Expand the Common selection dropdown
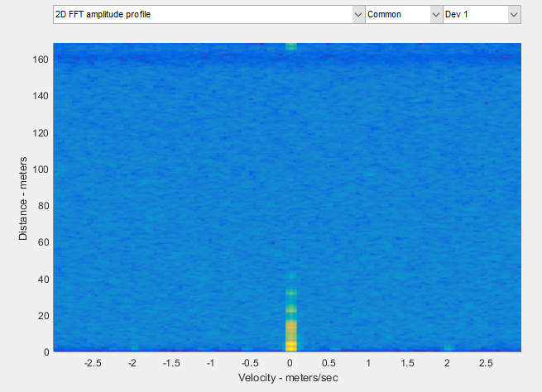The height and width of the screenshot is (392, 542). point(404,15)
